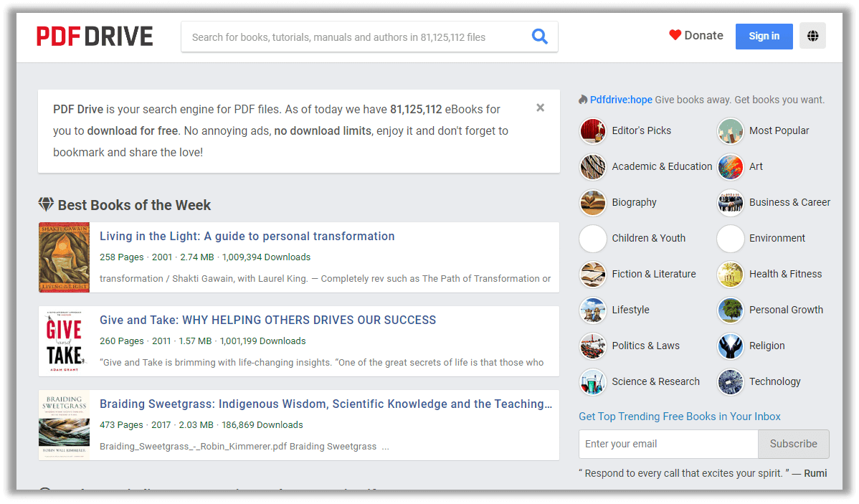Click the diamond icon beside Best Books
The width and height of the screenshot is (859, 504).
point(46,204)
